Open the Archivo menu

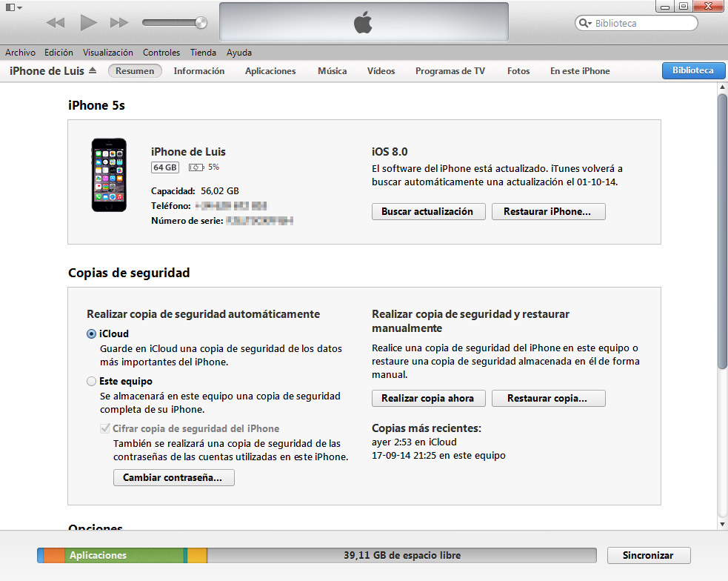pos(20,53)
